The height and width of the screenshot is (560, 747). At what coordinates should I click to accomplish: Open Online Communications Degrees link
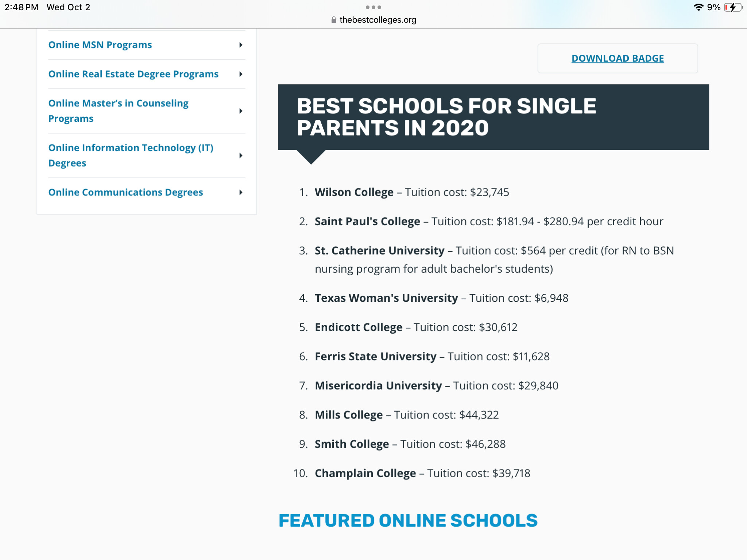[x=125, y=192]
